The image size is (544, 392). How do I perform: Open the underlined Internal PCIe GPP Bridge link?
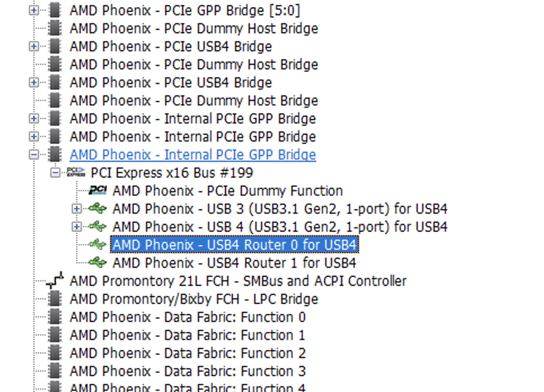point(193,155)
